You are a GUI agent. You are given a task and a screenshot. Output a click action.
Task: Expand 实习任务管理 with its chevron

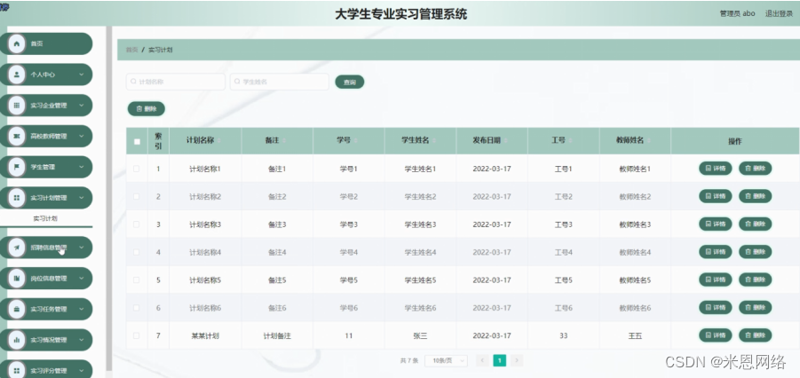[81, 309]
